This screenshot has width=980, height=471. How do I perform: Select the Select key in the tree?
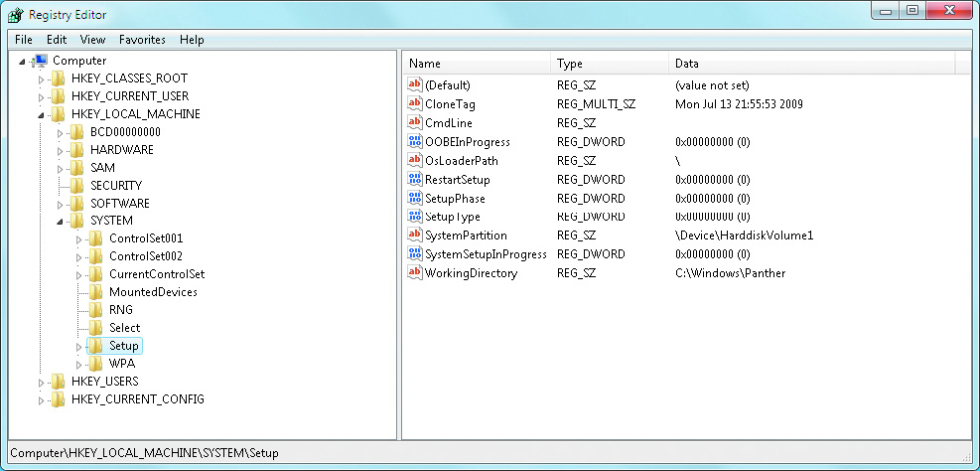click(124, 328)
